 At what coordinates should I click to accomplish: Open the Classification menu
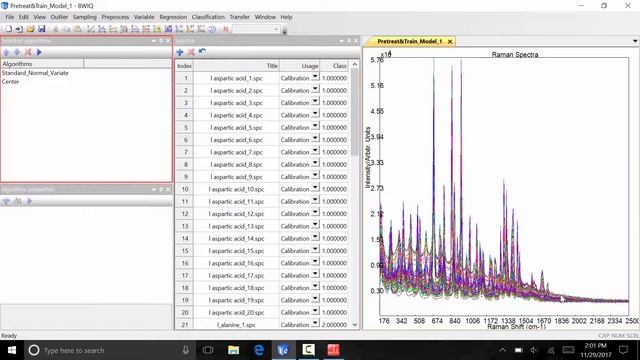point(208,17)
